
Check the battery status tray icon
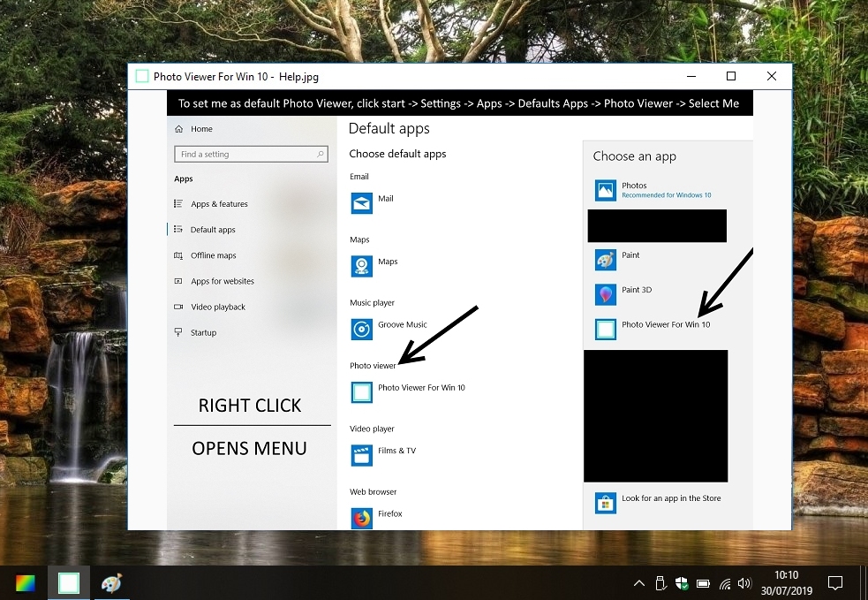click(703, 583)
